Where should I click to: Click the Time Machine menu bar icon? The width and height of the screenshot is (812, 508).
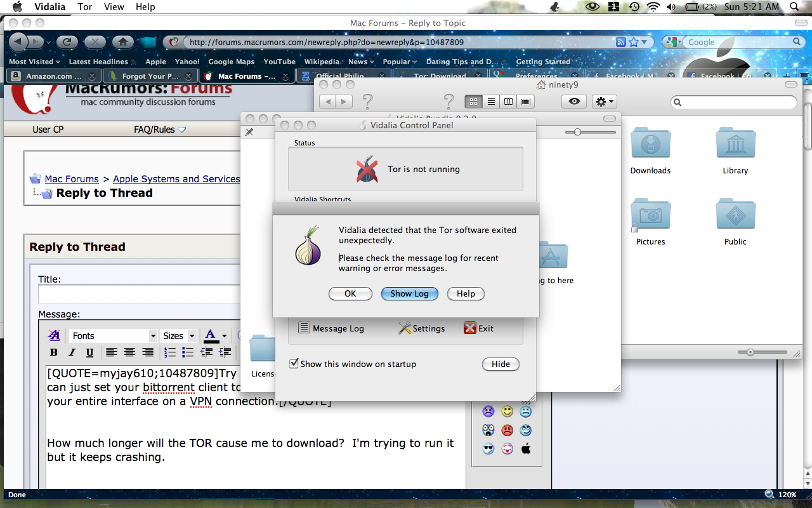(x=634, y=6)
